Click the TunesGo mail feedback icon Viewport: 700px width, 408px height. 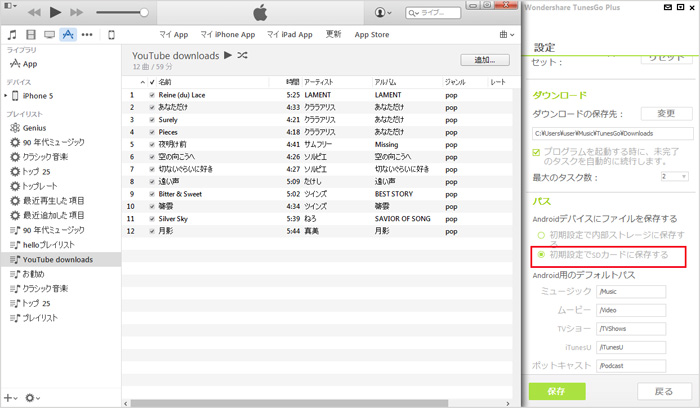[x=668, y=7]
